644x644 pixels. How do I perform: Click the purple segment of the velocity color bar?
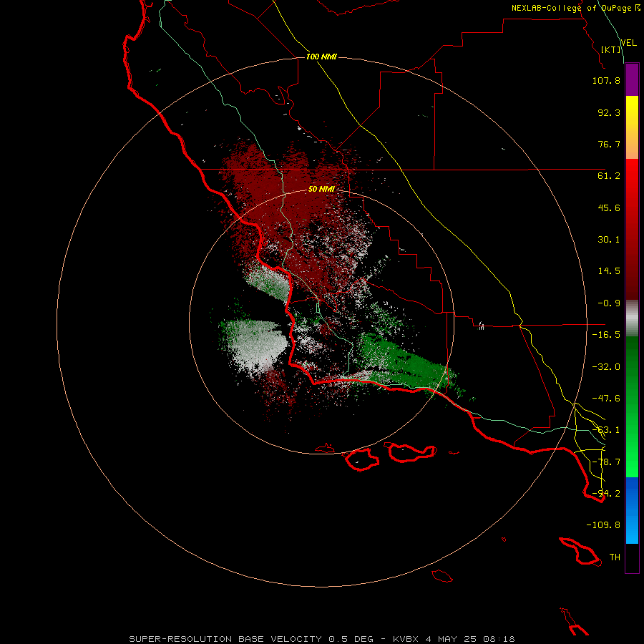[x=632, y=80]
